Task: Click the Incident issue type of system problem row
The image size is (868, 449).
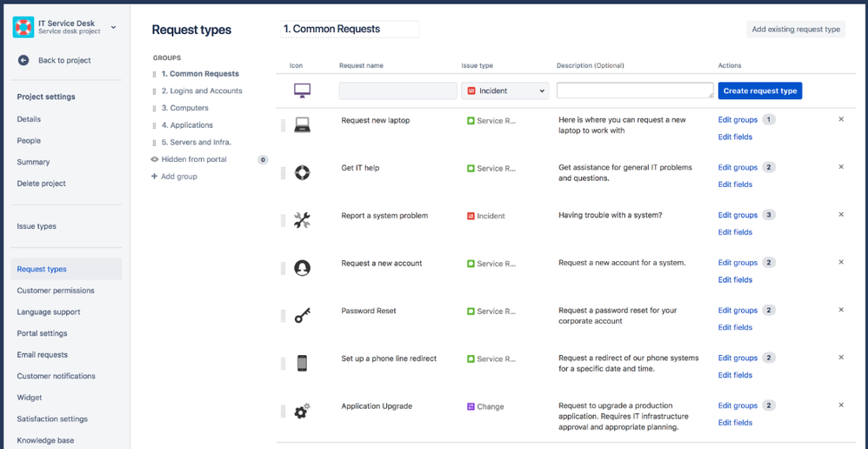Action: point(486,216)
